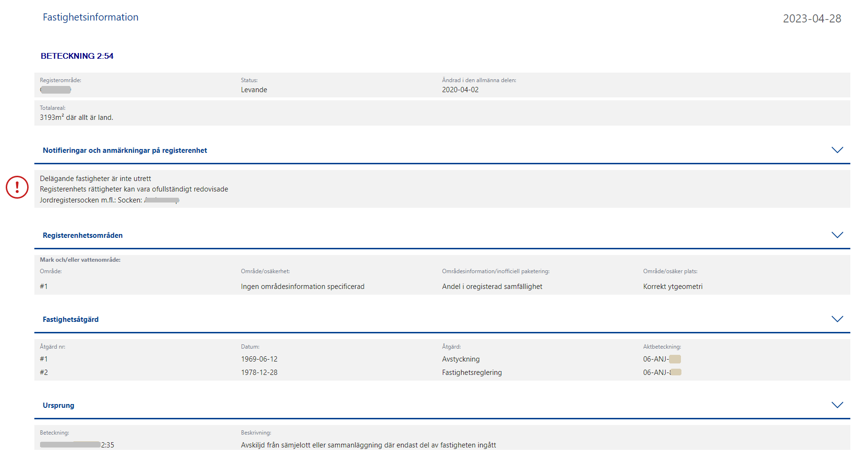The width and height of the screenshot is (868, 458).
Task: Click the Korrekt ytgeometri value
Action: point(672,287)
